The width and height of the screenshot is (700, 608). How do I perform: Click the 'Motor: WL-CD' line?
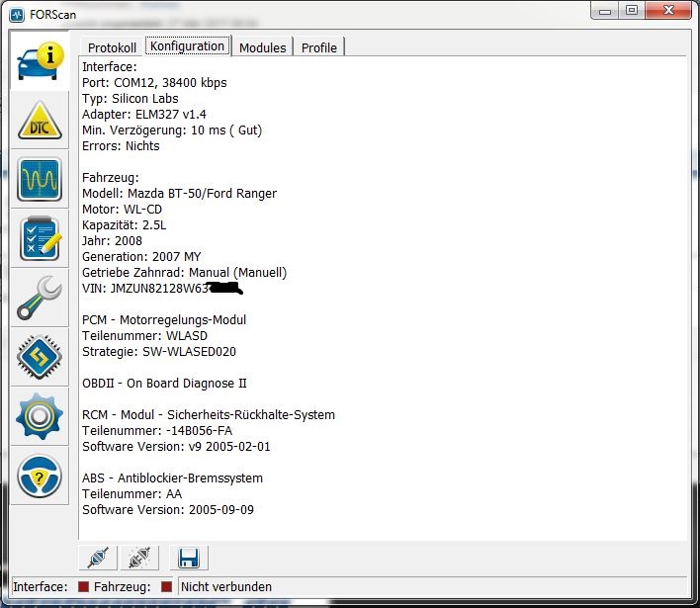(123, 209)
